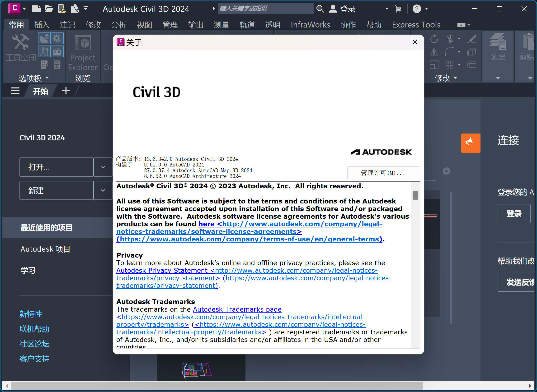This screenshot has height=392, width=537.
Task: Open the 插入 ribbon tab
Action: click(x=42, y=25)
